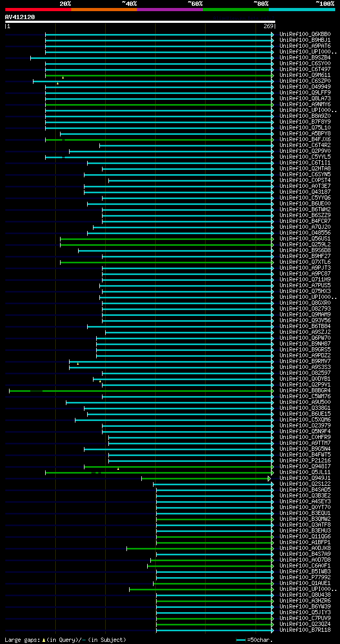The height and width of the screenshot is (644, 340).
Task: Click the UniRef100_Q5JIY3 label
Action: (305, 612)
